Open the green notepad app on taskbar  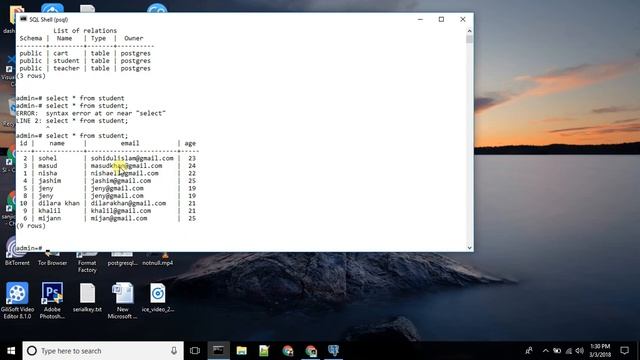[264, 351]
